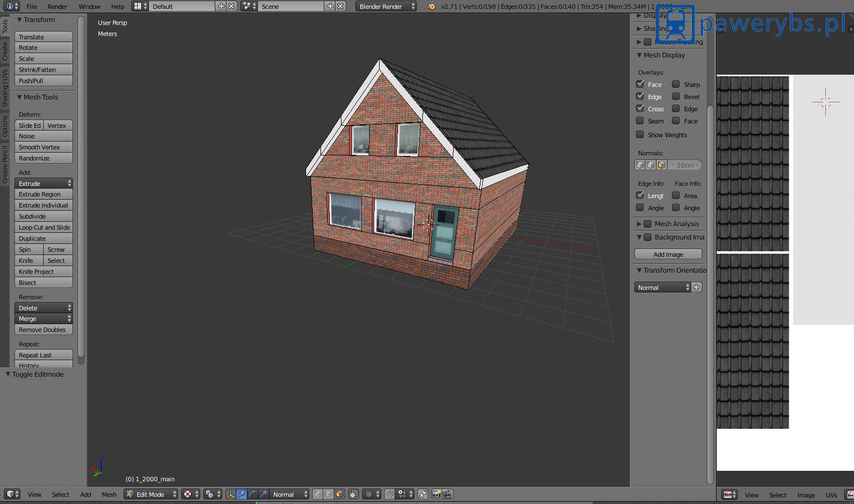Expand the Mesh Analysis panel
The width and height of the screenshot is (854, 504).
point(639,224)
